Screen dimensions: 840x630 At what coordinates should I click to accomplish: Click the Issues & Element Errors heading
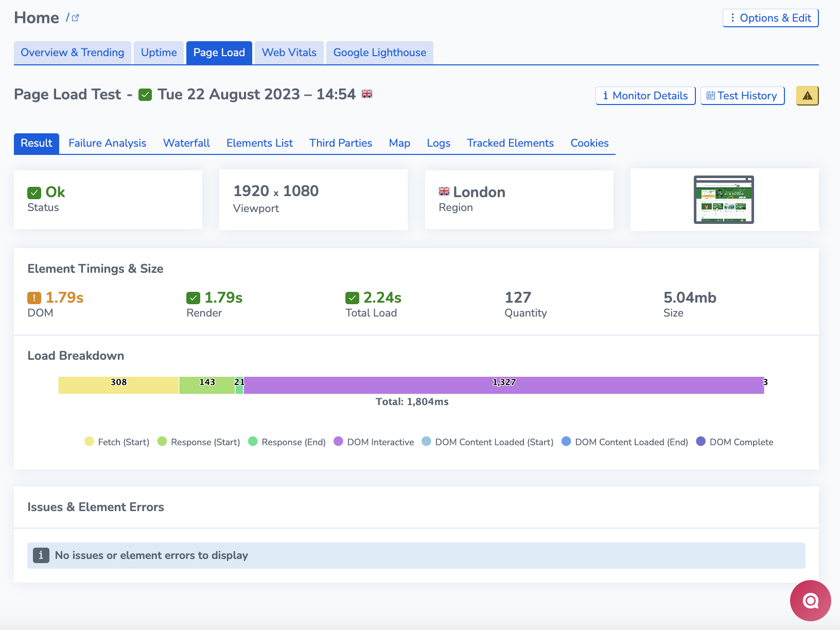point(96,507)
